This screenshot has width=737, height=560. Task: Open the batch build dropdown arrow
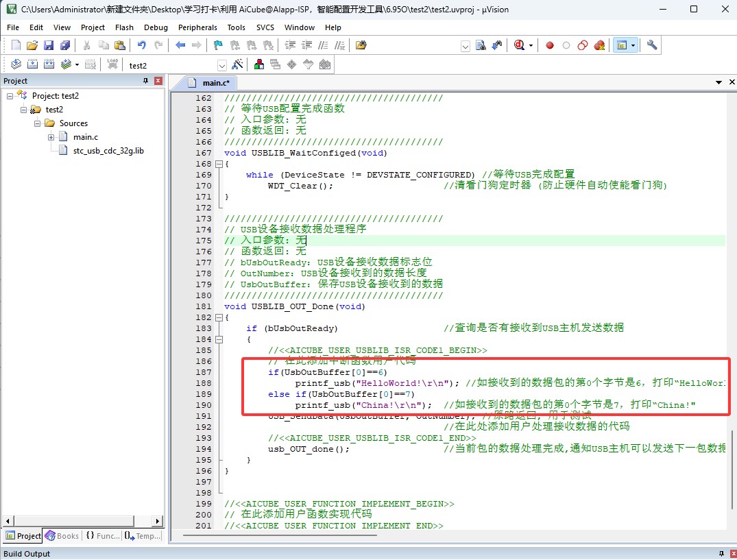coord(77,65)
